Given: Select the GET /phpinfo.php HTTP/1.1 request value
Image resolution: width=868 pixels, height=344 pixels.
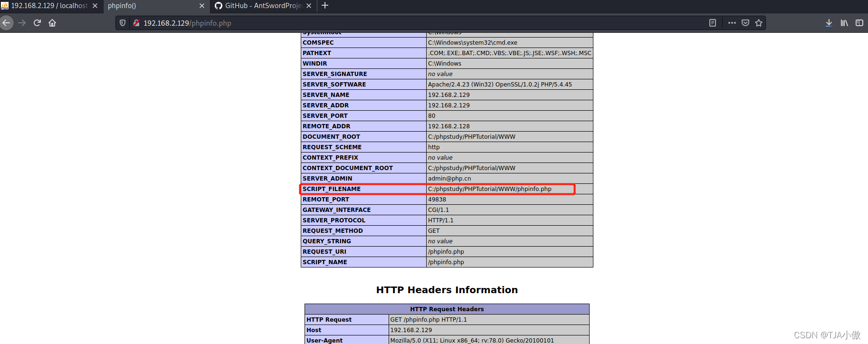Looking at the screenshot, I should [429, 320].
